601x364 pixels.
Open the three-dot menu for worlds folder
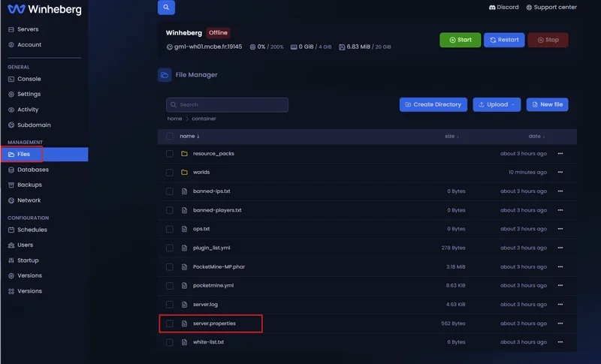[560, 172]
